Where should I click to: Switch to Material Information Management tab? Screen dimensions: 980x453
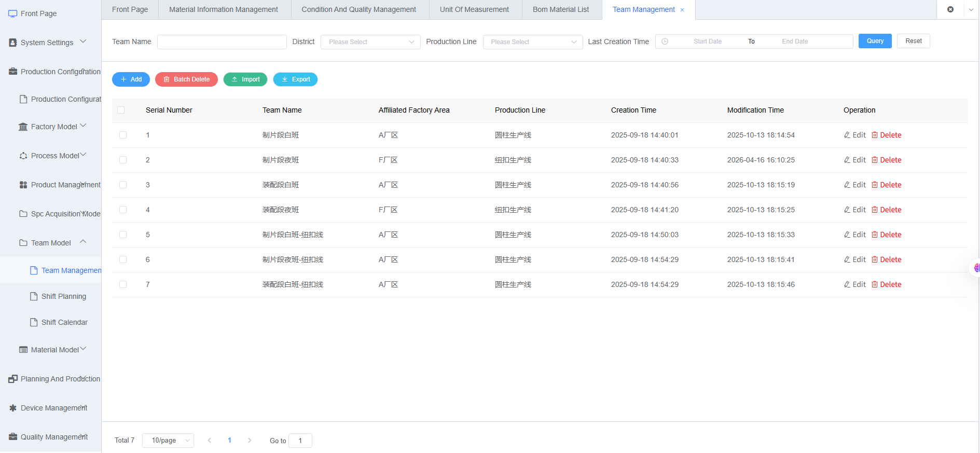(x=224, y=9)
